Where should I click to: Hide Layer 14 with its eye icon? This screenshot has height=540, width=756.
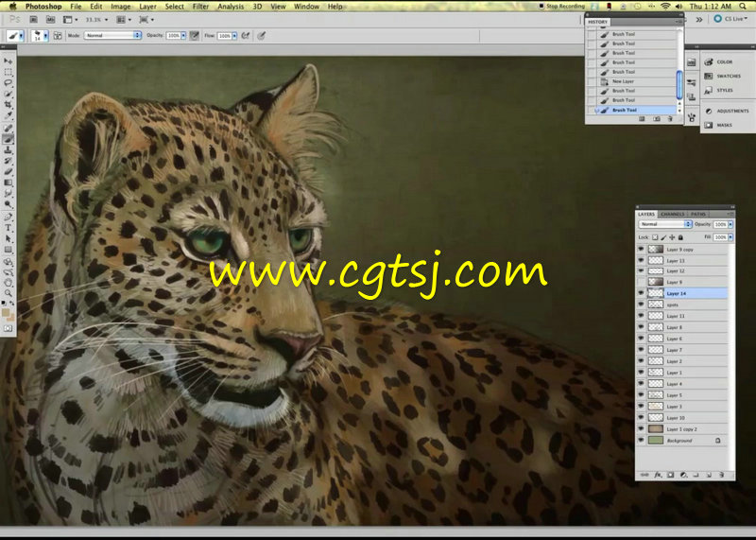(641, 293)
